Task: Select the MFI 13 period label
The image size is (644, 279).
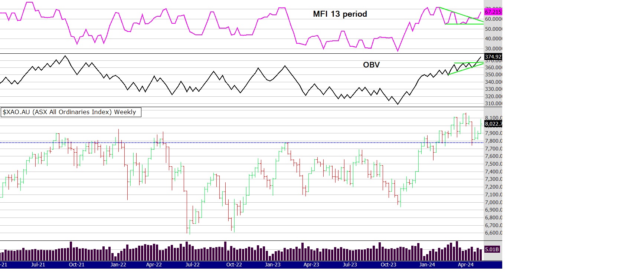Action: tap(340, 14)
